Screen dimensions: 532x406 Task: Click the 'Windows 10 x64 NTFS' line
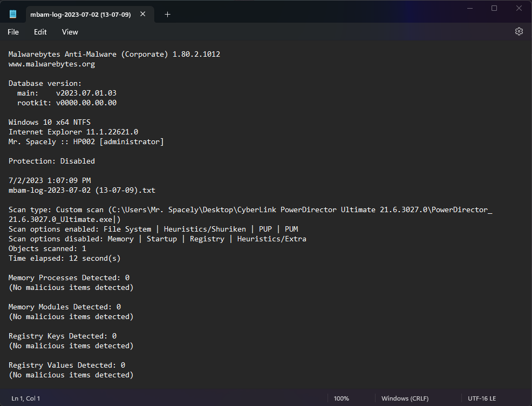point(50,122)
